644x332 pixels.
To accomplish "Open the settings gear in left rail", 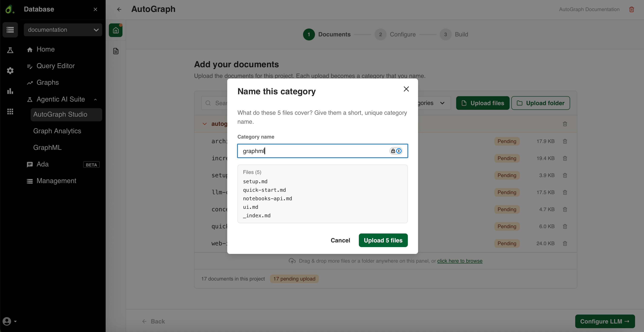I will pos(10,71).
